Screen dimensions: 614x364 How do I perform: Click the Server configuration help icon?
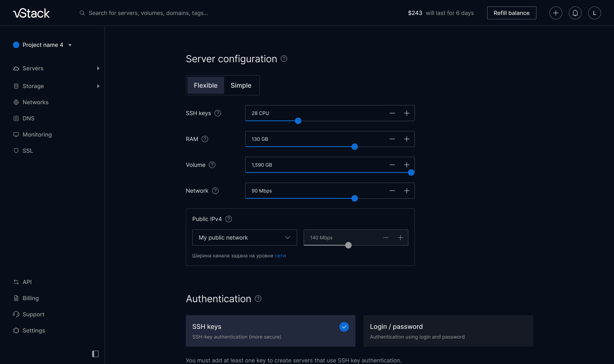click(x=284, y=59)
